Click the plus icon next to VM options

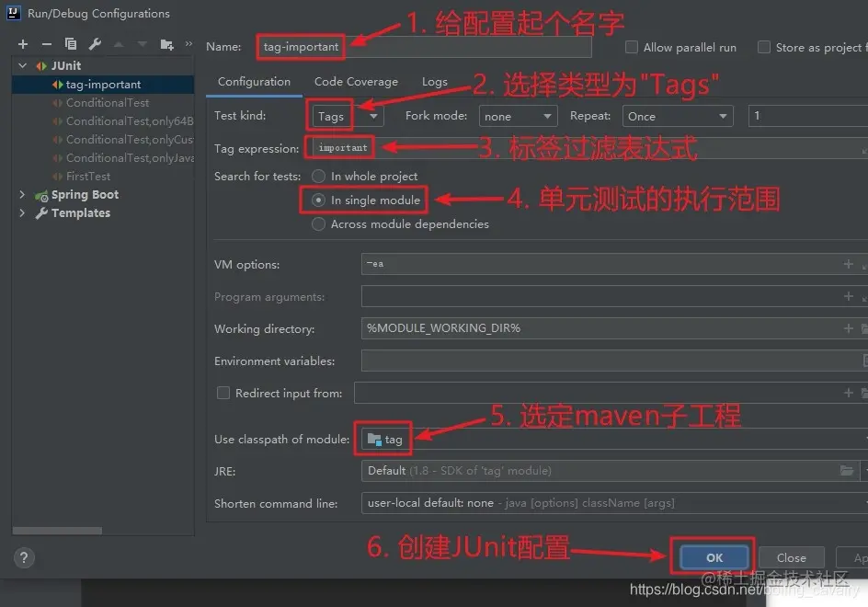tap(847, 264)
